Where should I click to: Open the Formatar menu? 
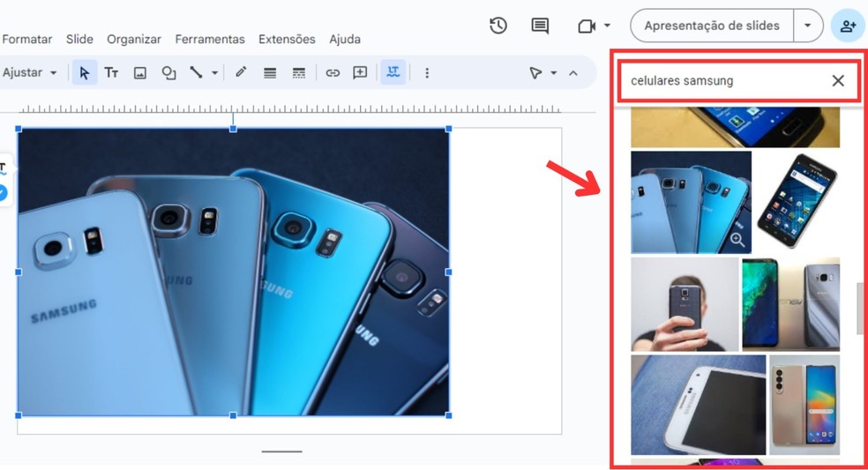point(26,40)
